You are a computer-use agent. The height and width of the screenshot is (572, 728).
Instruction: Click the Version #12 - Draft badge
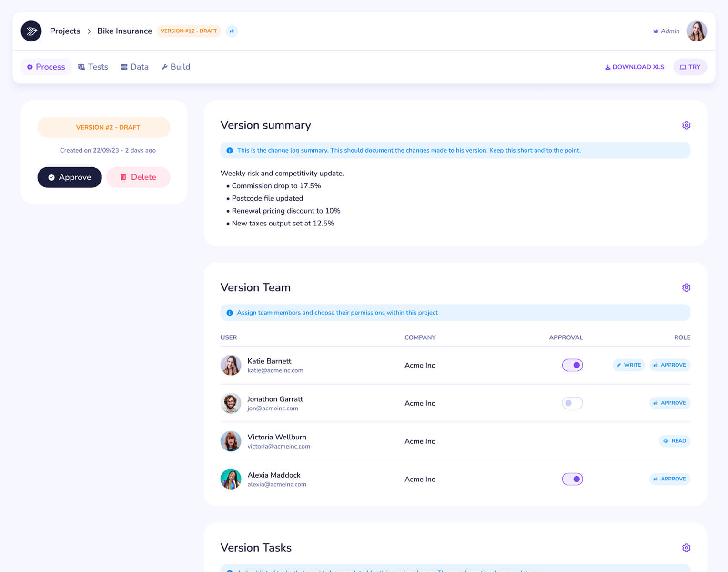click(x=189, y=31)
